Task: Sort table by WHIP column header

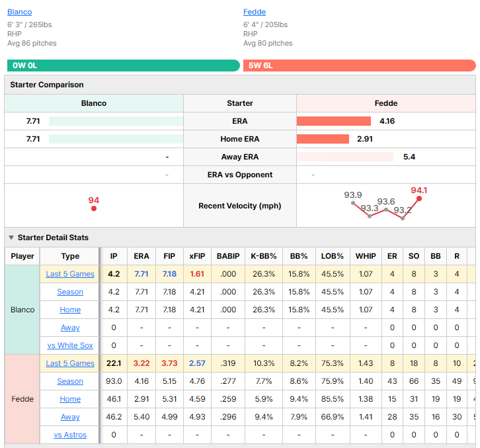Action: pos(366,256)
